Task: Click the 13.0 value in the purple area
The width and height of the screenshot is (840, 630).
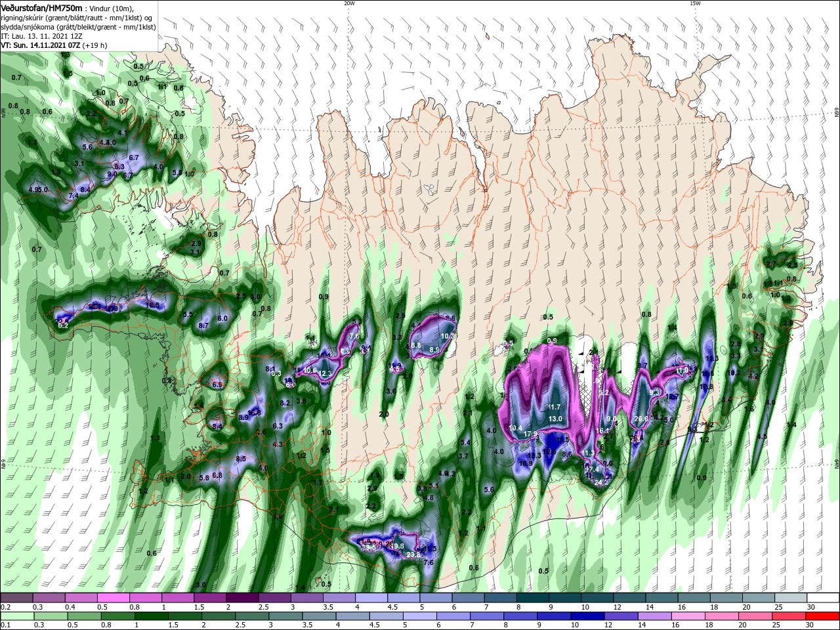Action: click(x=555, y=419)
